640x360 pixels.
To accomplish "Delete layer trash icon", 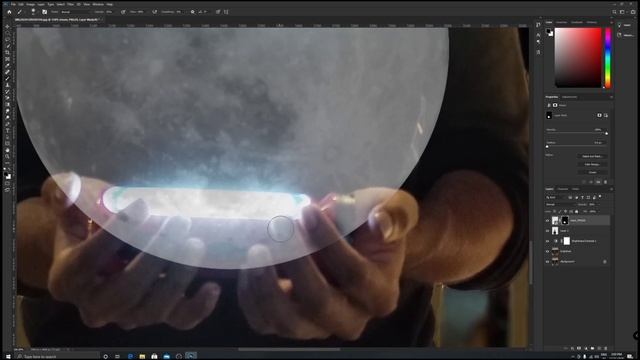I will (x=606, y=348).
